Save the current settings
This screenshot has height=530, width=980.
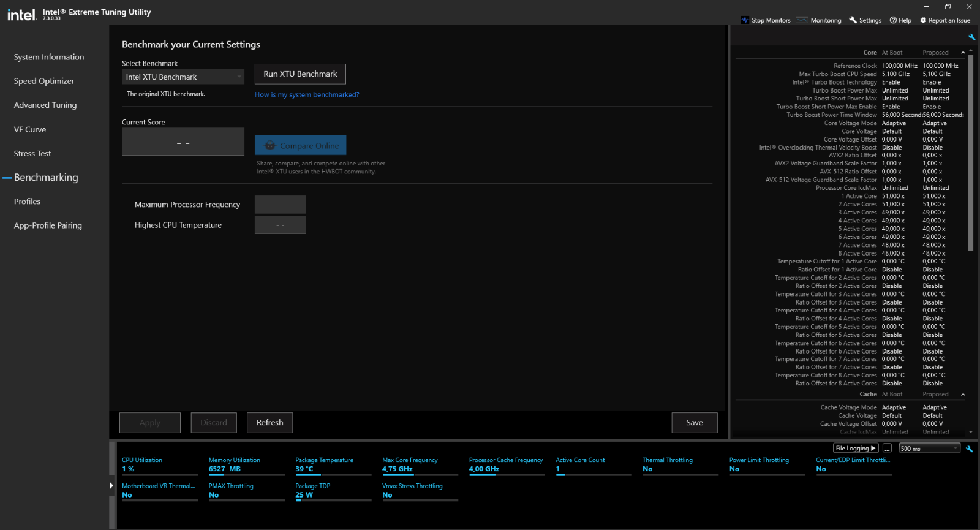click(695, 423)
